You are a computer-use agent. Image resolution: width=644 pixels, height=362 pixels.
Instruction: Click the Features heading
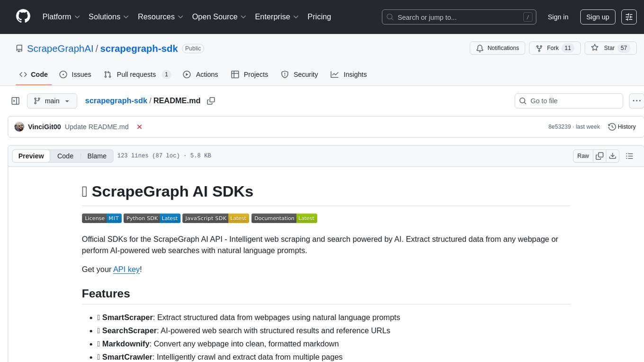(106, 293)
